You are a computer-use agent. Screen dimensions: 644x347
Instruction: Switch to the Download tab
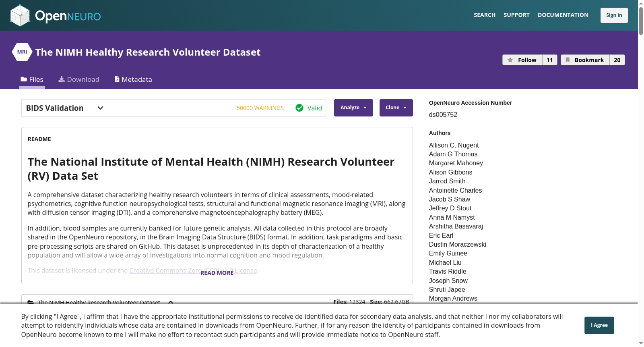coord(79,79)
